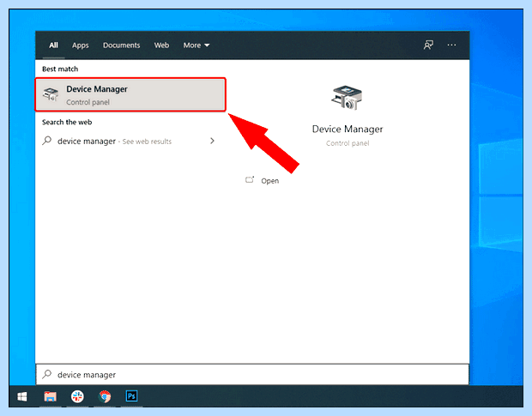Screen dimensions: 532x416
Task: Expand web results chevron for device manager
Action: (x=212, y=141)
